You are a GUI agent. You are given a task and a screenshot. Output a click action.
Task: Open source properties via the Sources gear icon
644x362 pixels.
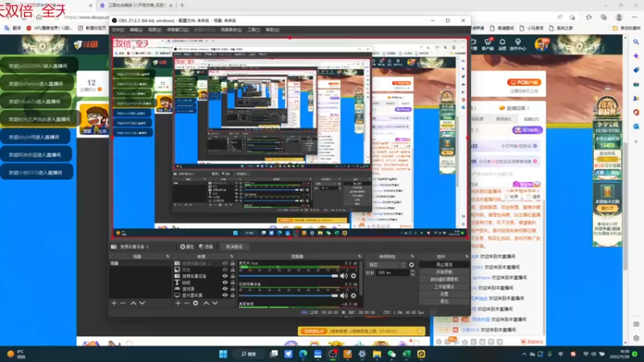point(196,303)
